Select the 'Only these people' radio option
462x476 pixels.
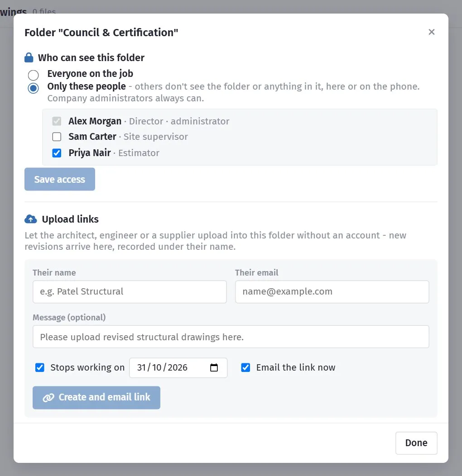[x=33, y=88]
